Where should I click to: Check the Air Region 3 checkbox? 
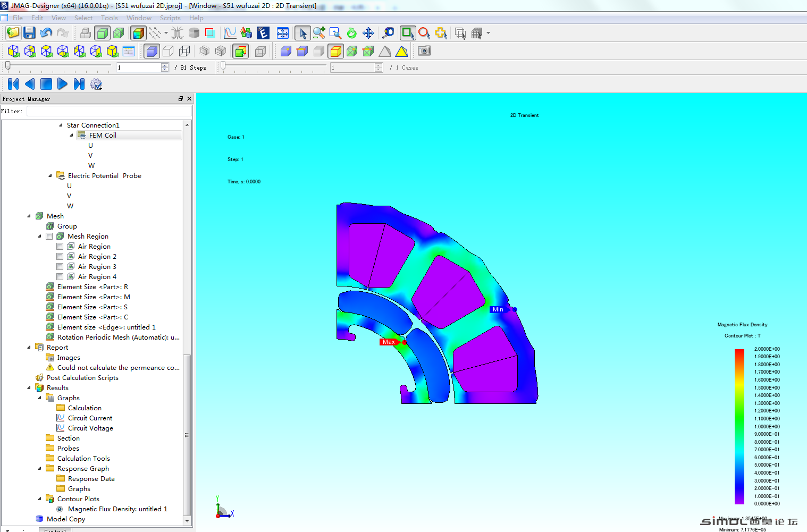(60, 267)
